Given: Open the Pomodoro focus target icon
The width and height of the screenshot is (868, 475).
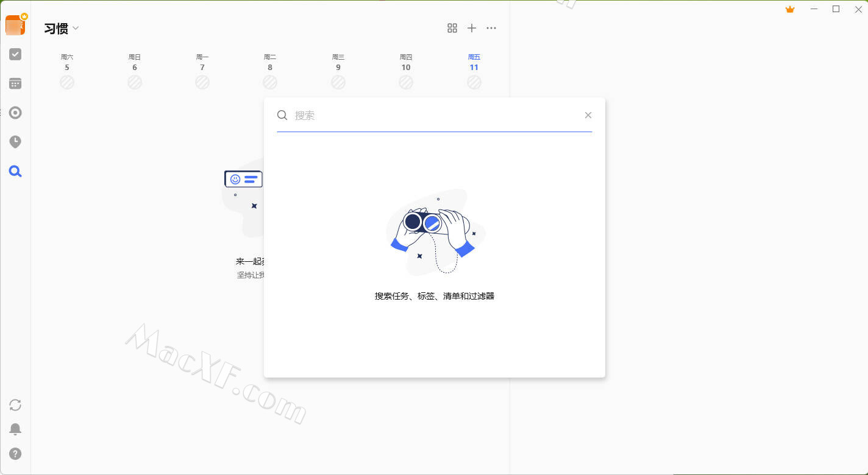Looking at the screenshot, I should point(15,113).
